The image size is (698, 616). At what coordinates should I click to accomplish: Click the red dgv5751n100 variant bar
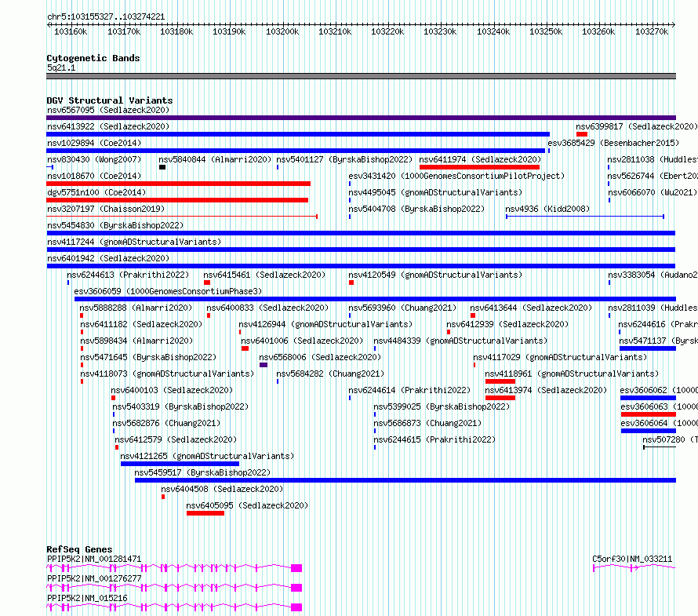point(177,200)
